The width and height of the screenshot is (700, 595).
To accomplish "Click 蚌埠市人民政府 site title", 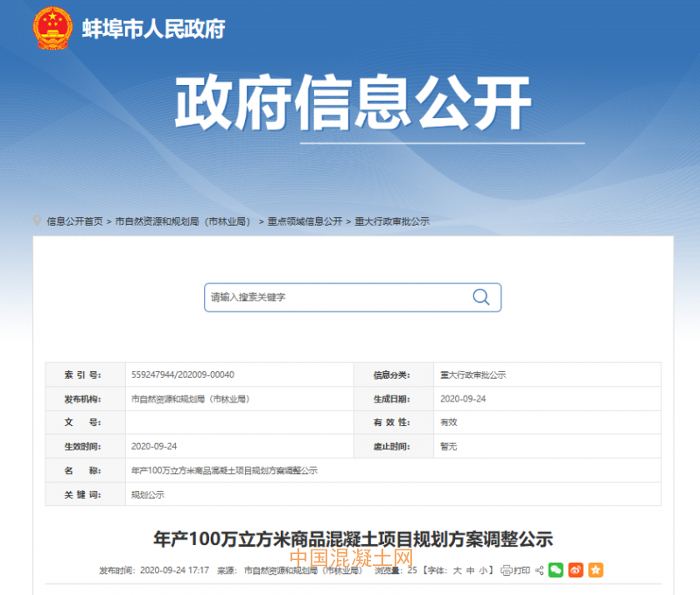I will [153, 29].
